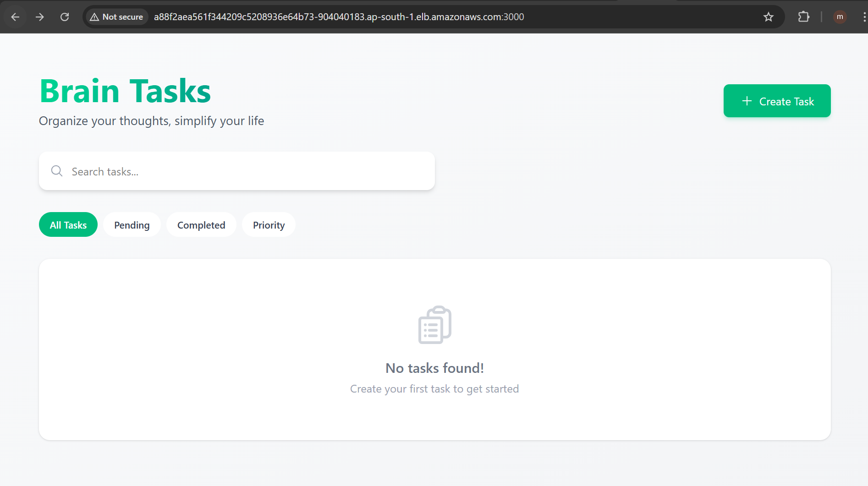
Task: Click the magnifier icon in the search box
Action: coord(57,171)
